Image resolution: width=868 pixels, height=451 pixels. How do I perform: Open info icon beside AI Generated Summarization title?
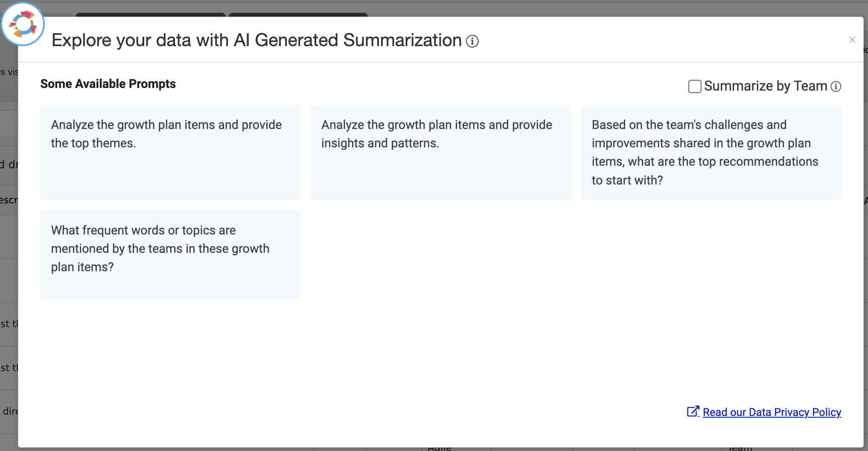point(472,41)
